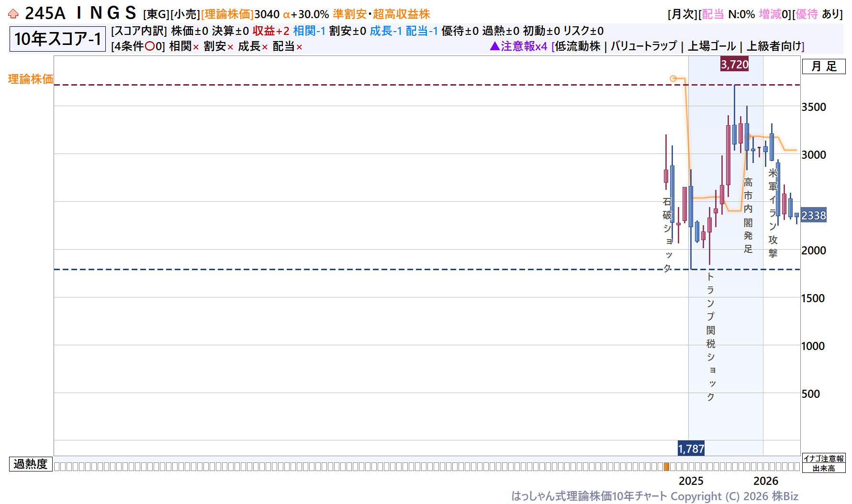852x504 pixels.
Task: Click the 成長× condition
Action: point(253,46)
